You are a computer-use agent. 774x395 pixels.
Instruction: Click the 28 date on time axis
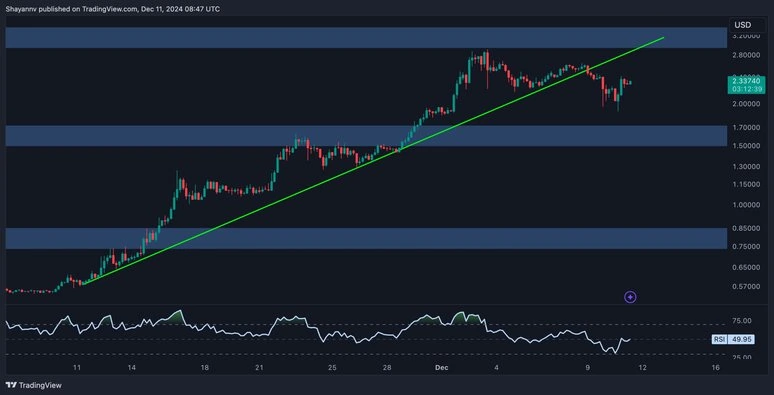[387, 368]
